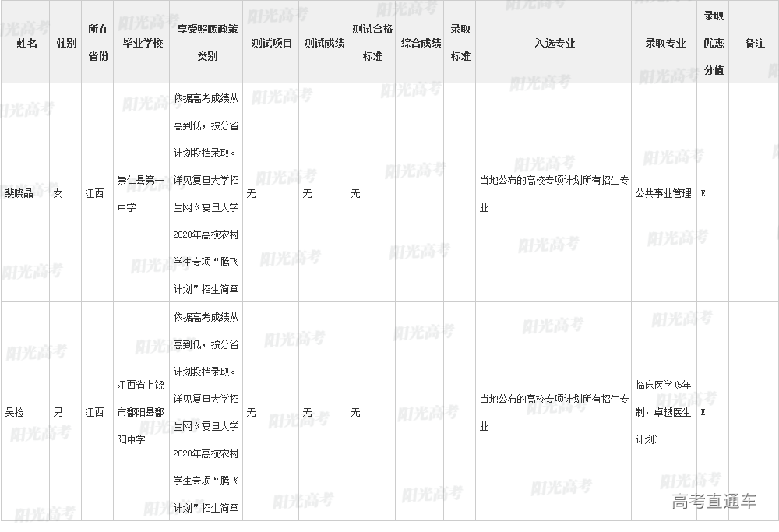Select the 录取专业 column header
The image size is (779, 532).
[664, 44]
